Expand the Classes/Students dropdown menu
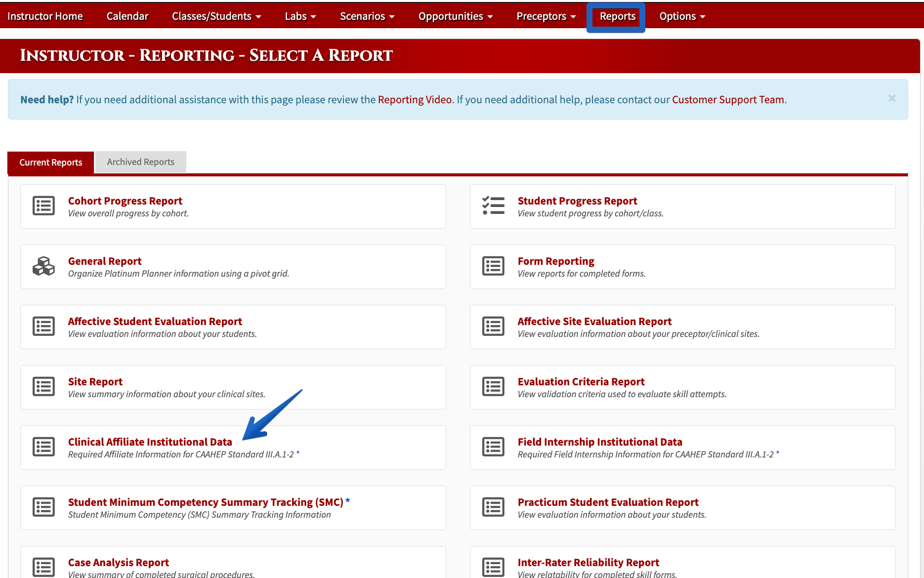Image resolution: width=924 pixels, height=578 pixels. coord(216,16)
